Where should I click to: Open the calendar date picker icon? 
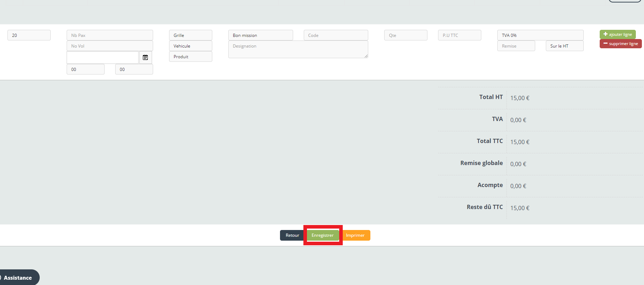point(145,57)
